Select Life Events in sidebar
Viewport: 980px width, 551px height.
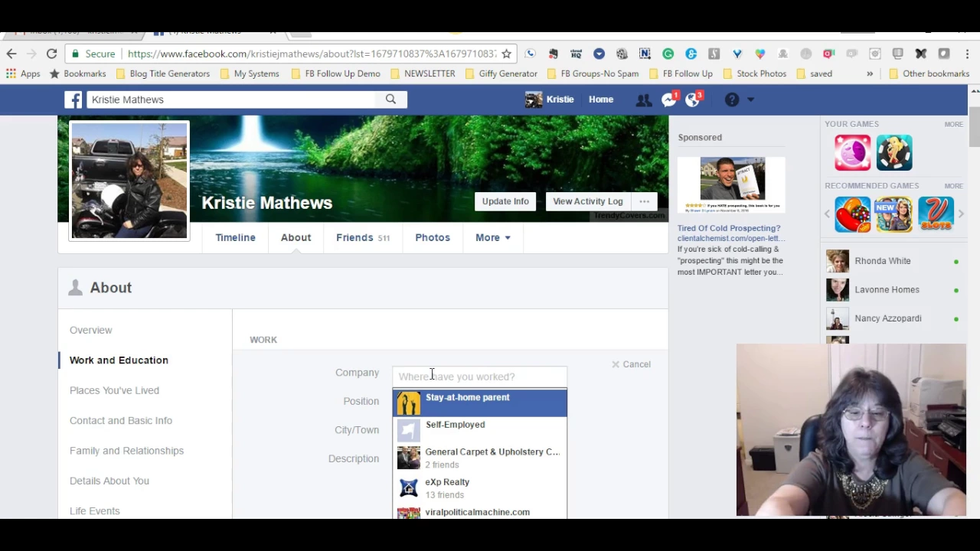point(95,510)
